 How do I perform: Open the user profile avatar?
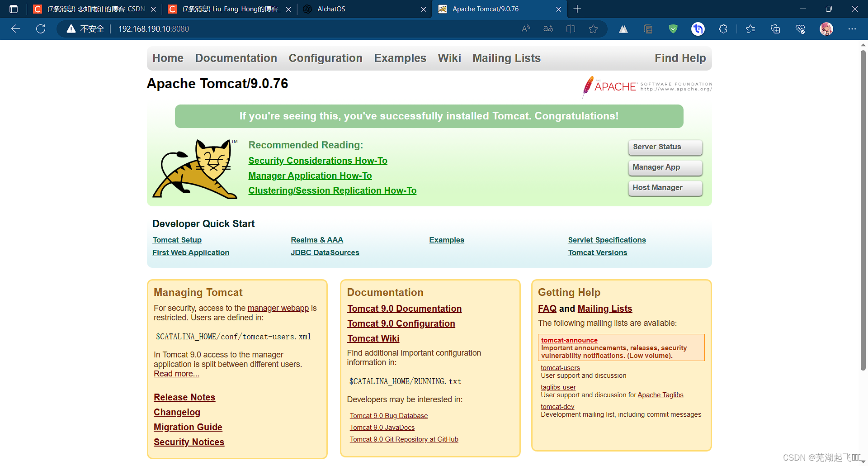[x=826, y=29]
